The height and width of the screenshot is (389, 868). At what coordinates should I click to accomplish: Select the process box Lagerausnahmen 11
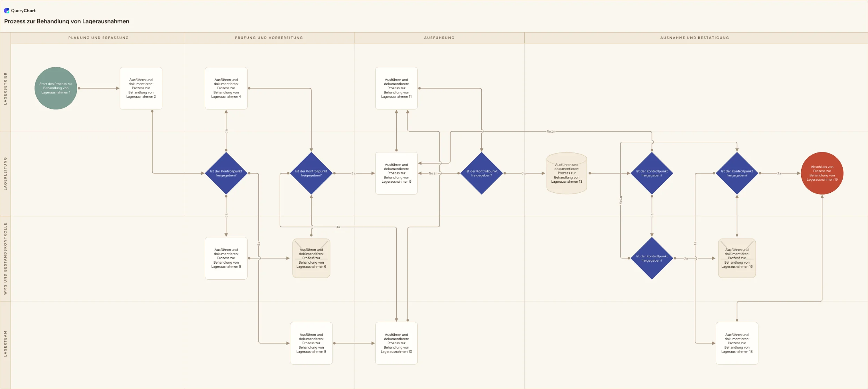click(x=396, y=88)
